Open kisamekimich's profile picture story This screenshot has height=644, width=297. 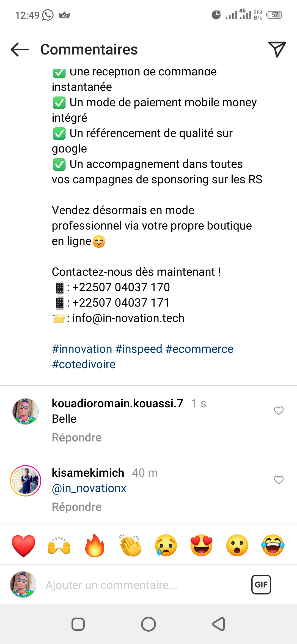pos(26,481)
